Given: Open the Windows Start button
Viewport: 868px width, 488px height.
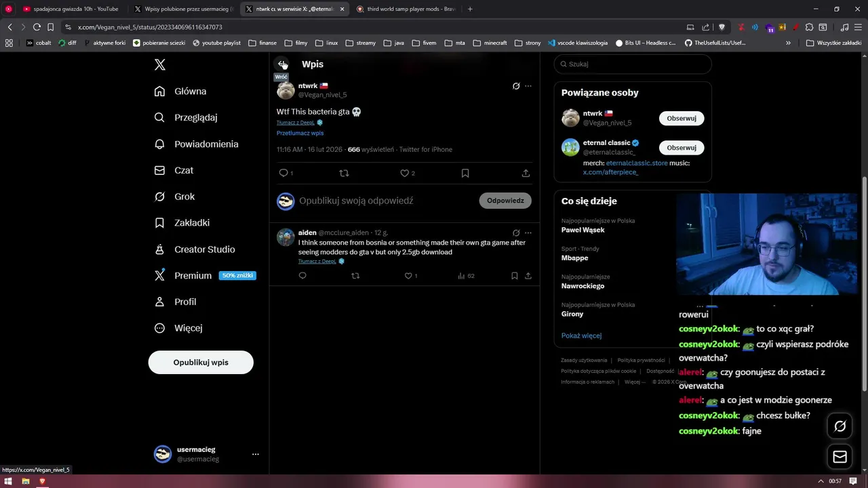Looking at the screenshot, I should click(9, 481).
